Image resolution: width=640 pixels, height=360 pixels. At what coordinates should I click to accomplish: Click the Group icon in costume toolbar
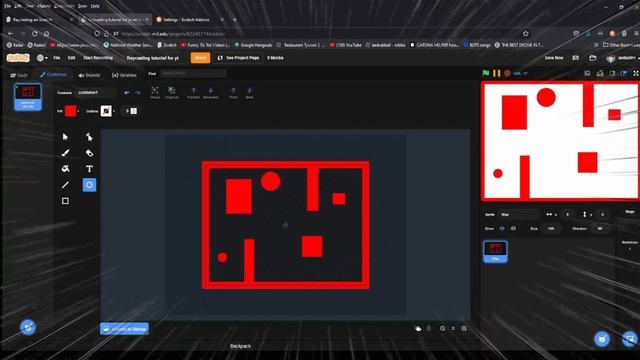point(155,93)
